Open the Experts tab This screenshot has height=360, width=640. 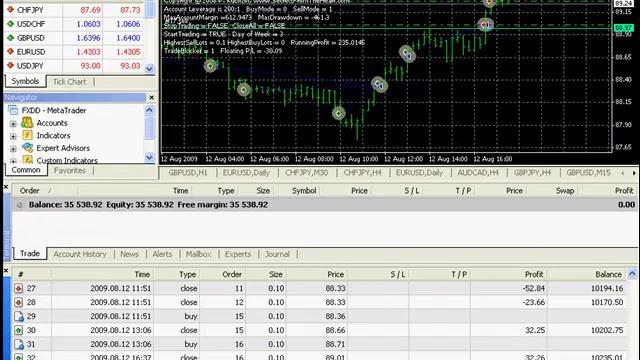(238, 254)
